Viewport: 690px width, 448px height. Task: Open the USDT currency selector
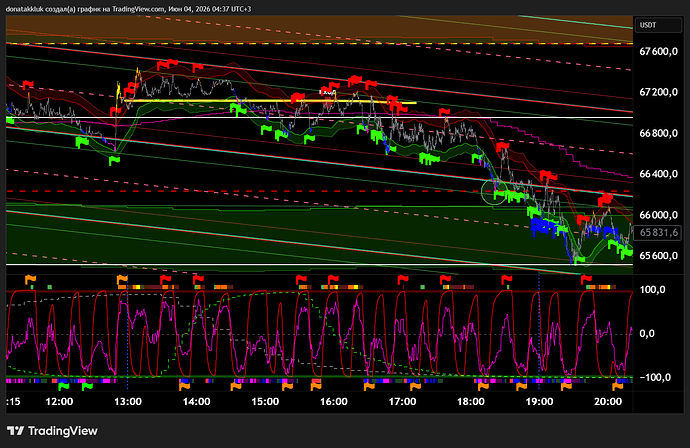click(x=657, y=25)
